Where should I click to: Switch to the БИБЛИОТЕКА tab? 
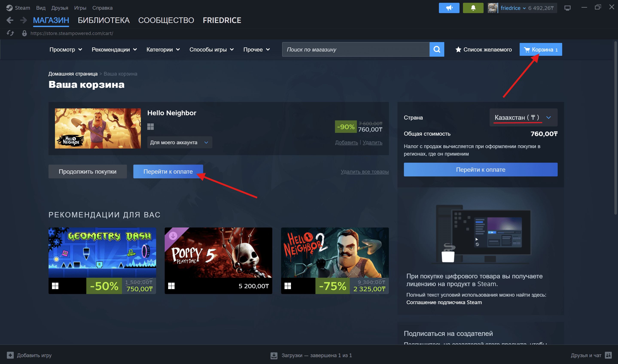pyautogui.click(x=104, y=20)
